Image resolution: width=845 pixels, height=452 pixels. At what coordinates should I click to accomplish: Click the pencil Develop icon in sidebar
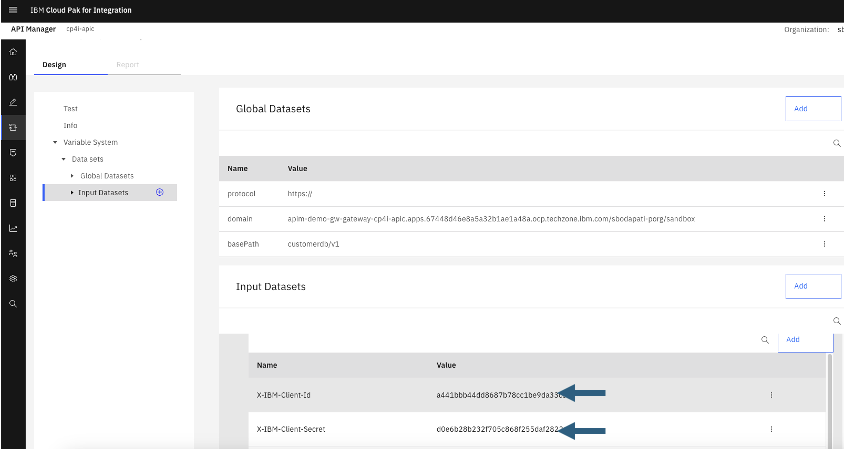(13, 102)
